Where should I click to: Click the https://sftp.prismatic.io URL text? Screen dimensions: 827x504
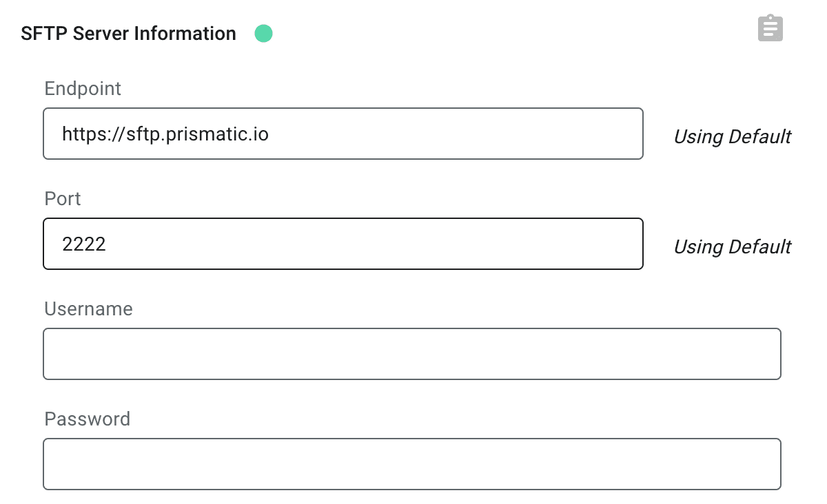click(165, 134)
